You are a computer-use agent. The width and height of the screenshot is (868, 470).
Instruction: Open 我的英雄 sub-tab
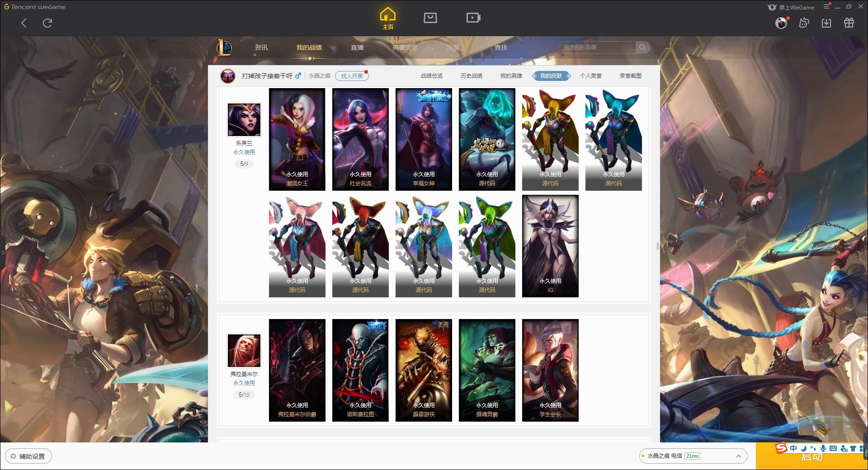tap(511, 76)
